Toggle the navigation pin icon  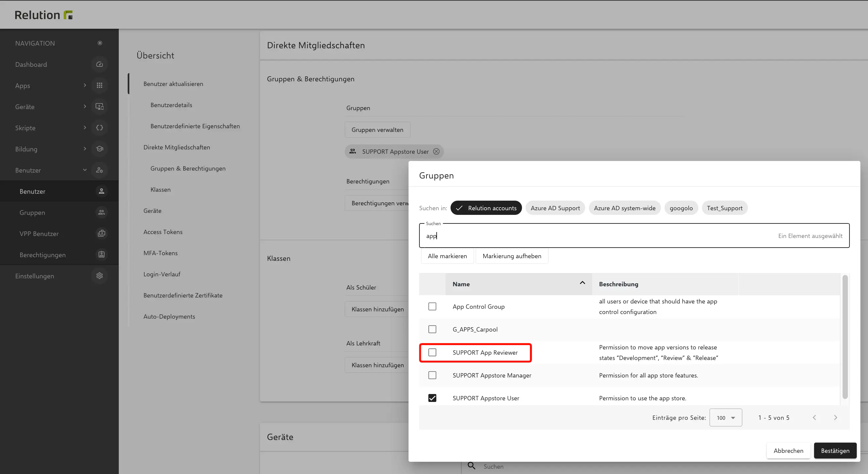[x=100, y=43]
